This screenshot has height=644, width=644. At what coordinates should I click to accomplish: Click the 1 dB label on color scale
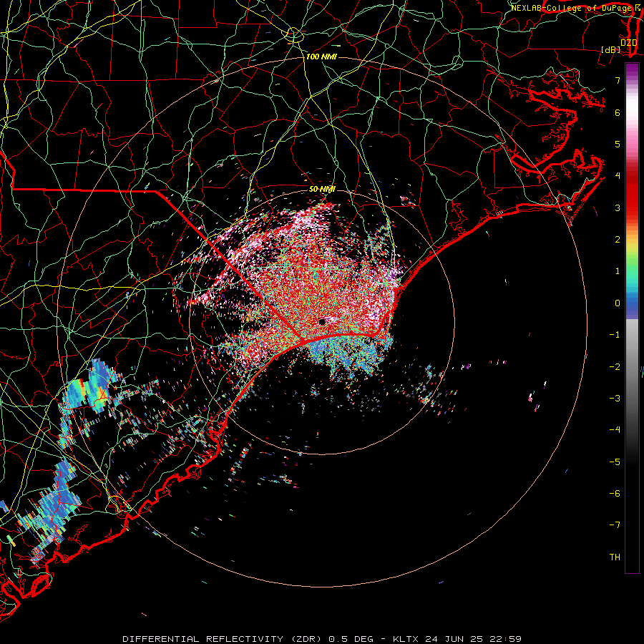click(x=618, y=271)
